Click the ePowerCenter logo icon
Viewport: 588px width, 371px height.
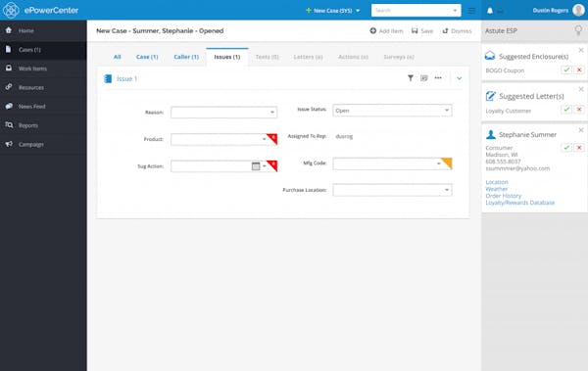click(11, 10)
